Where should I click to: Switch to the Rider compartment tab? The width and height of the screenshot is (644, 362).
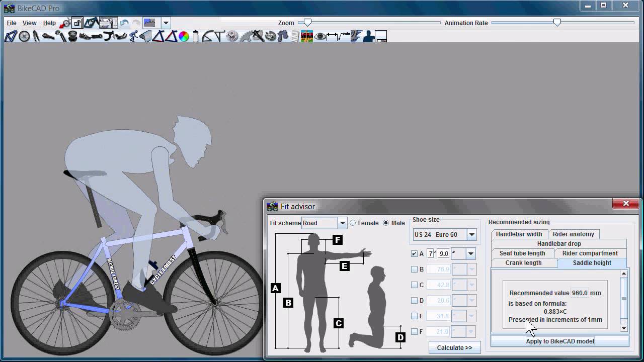click(590, 253)
